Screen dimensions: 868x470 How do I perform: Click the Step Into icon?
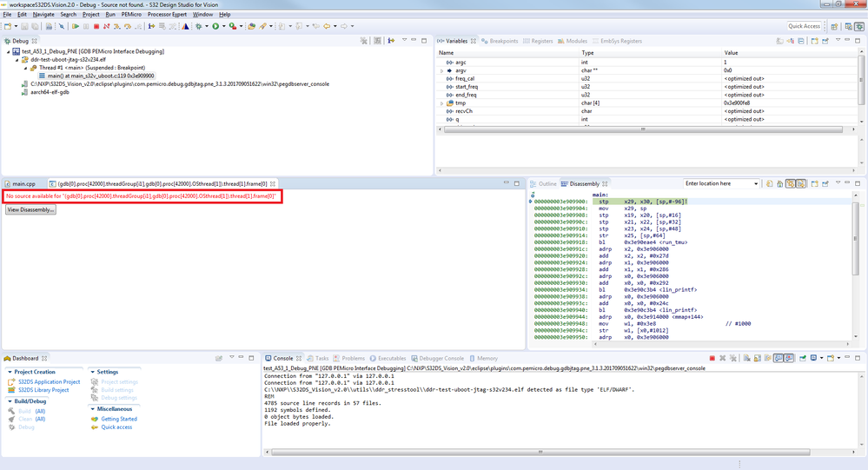tap(116, 26)
